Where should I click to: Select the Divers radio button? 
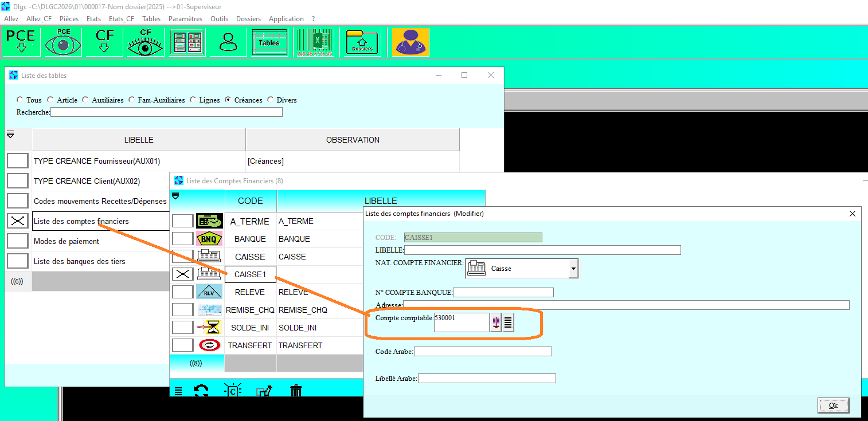[271, 100]
